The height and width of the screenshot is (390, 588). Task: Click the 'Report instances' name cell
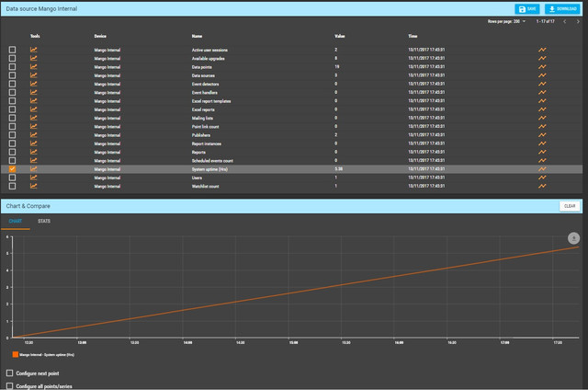pos(206,143)
